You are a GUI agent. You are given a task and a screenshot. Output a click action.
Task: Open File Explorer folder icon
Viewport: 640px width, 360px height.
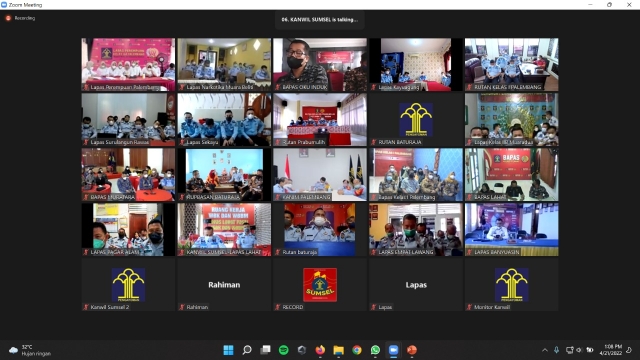[x=338, y=350]
